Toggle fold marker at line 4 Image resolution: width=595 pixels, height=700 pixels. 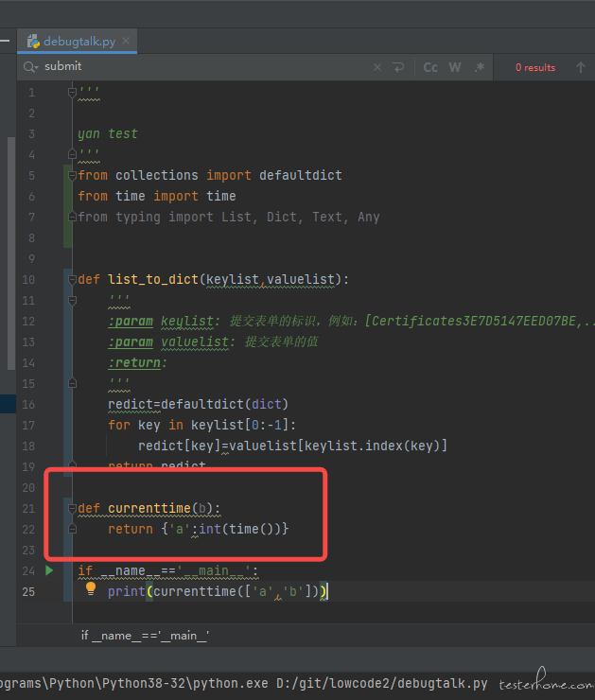72,154
